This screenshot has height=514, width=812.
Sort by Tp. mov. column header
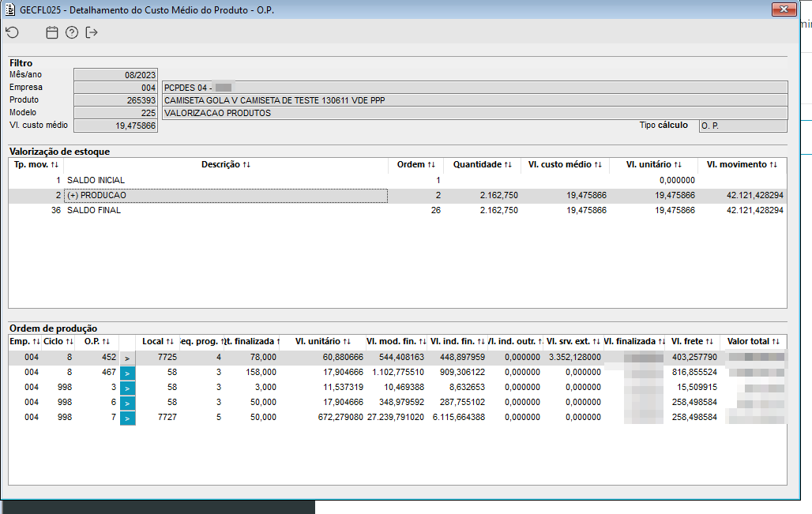point(36,164)
